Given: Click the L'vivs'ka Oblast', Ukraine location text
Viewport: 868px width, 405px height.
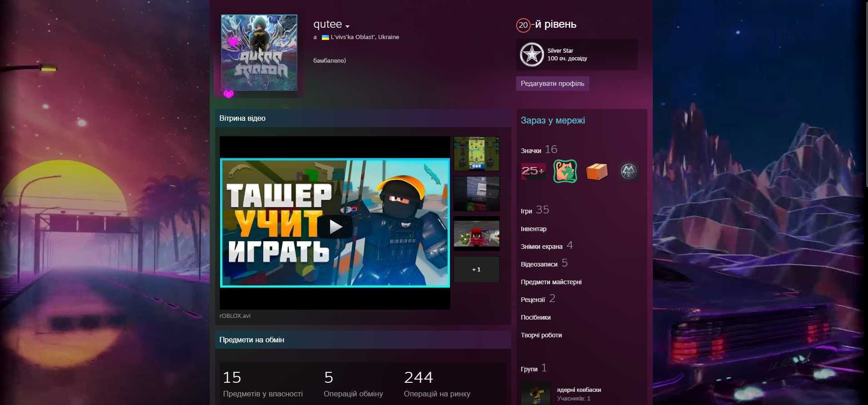Looking at the screenshot, I should [365, 37].
